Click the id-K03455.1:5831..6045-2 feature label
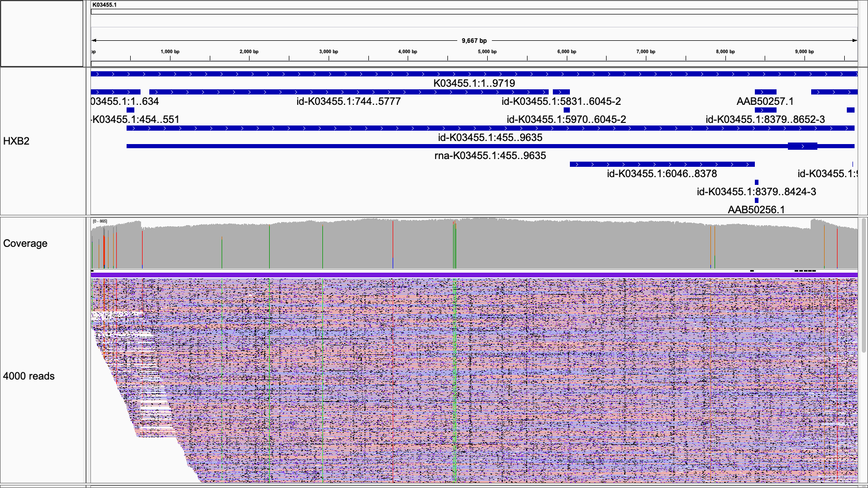Image resolution: width=868 pixels, height=488 pixels. click(561, 101)
